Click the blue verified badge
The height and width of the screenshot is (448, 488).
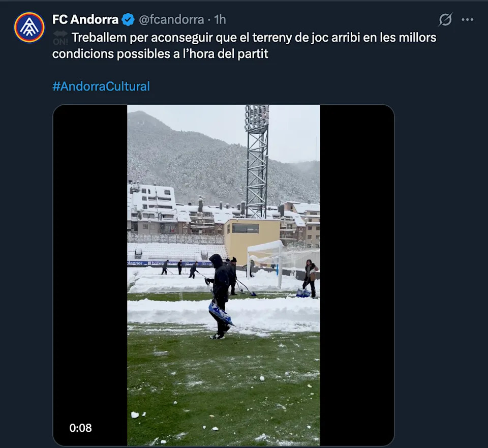tap(128, 20)
